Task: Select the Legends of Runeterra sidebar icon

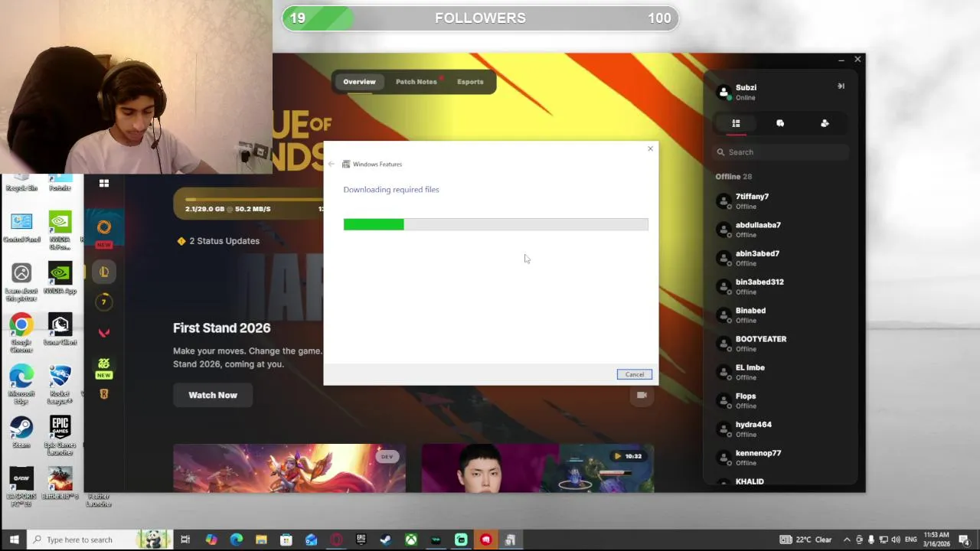Action: [104, 394]
